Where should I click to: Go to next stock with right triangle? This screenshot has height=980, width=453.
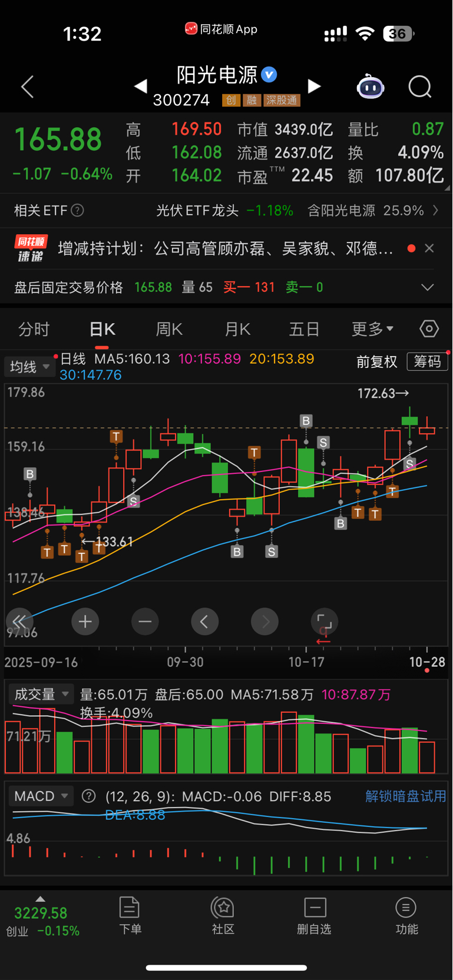315,87
